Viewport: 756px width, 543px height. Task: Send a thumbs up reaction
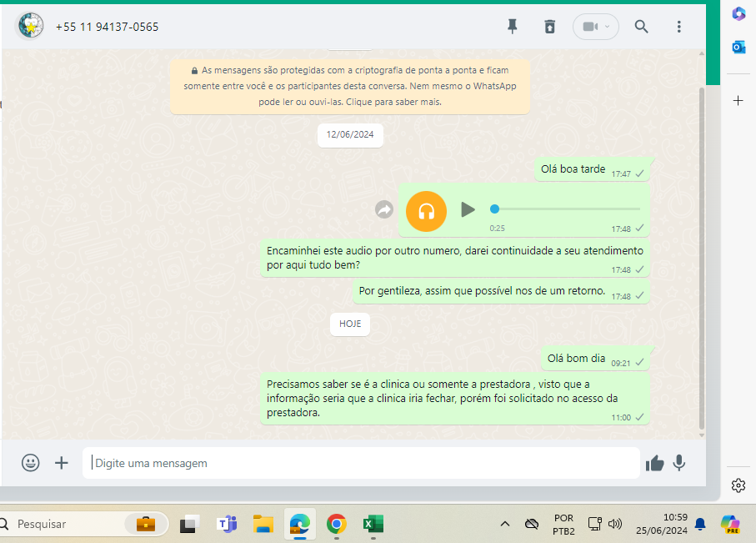point(654,463)
